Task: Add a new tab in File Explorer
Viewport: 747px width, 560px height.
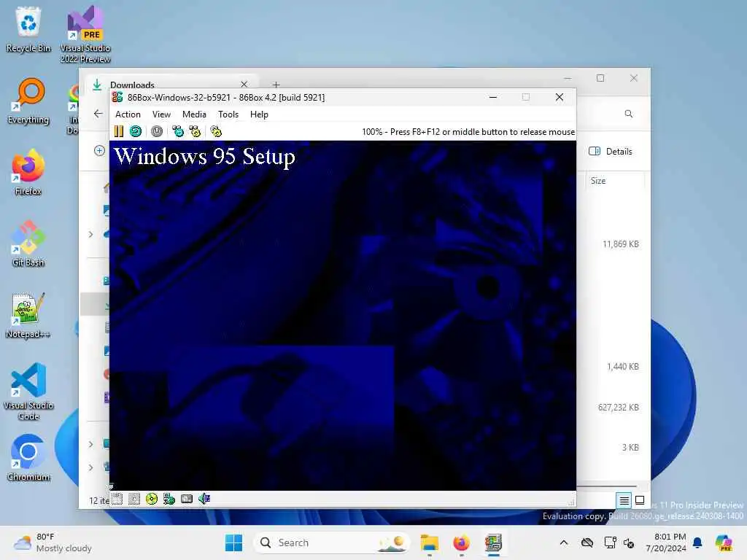Action: (x=276, y=85)
